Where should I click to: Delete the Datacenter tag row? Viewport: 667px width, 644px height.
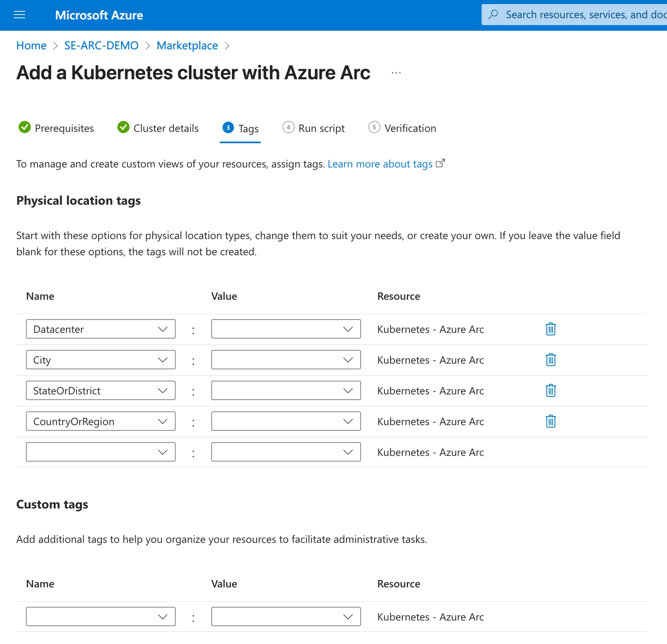tap(550, 329)
